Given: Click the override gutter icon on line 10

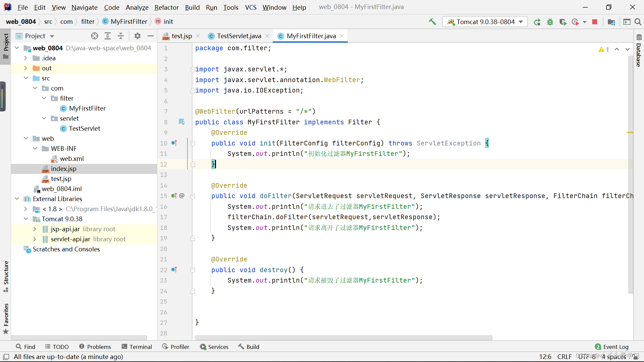Looking at the screenshot, I should coord(174,143).
